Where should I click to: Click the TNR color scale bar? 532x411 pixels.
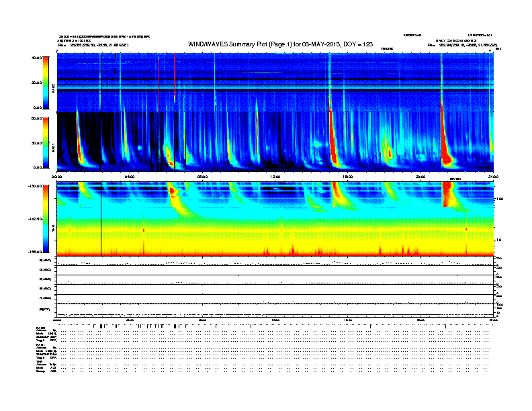click(x=46, y=219)
